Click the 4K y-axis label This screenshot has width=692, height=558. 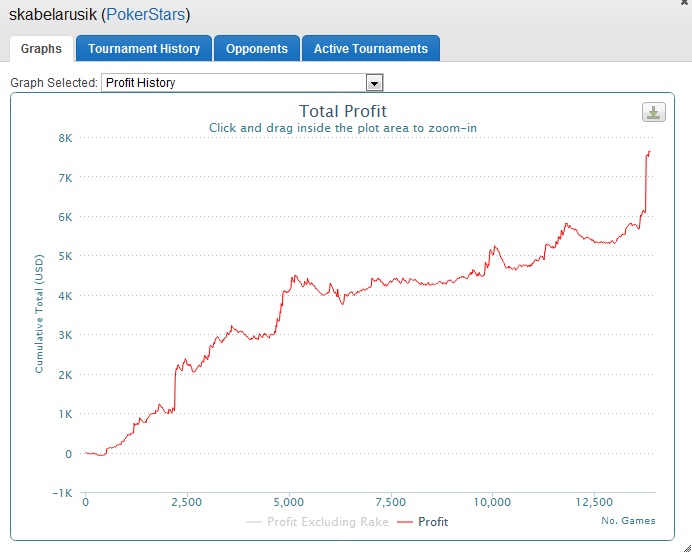click(x=65, y=296)
